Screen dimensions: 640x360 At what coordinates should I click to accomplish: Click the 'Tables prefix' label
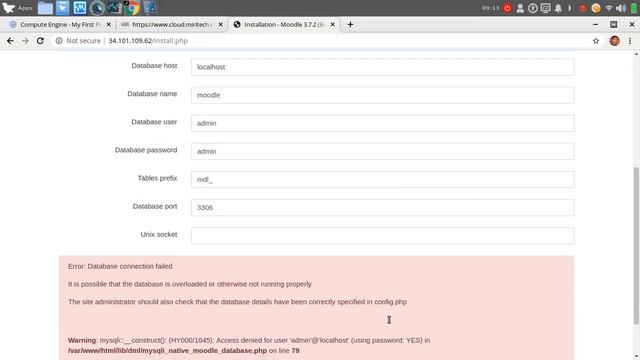pyautogui.click(x=157, y=178)
